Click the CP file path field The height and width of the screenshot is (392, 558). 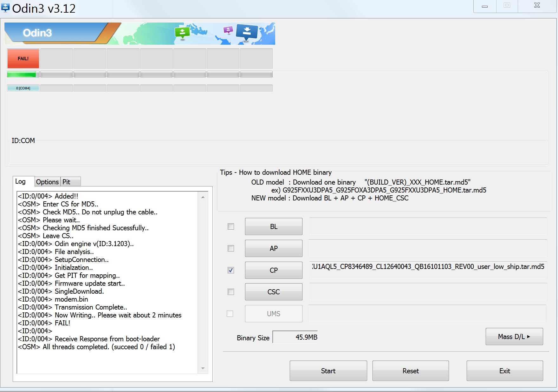pyautogui.click(x=428, y=270)
